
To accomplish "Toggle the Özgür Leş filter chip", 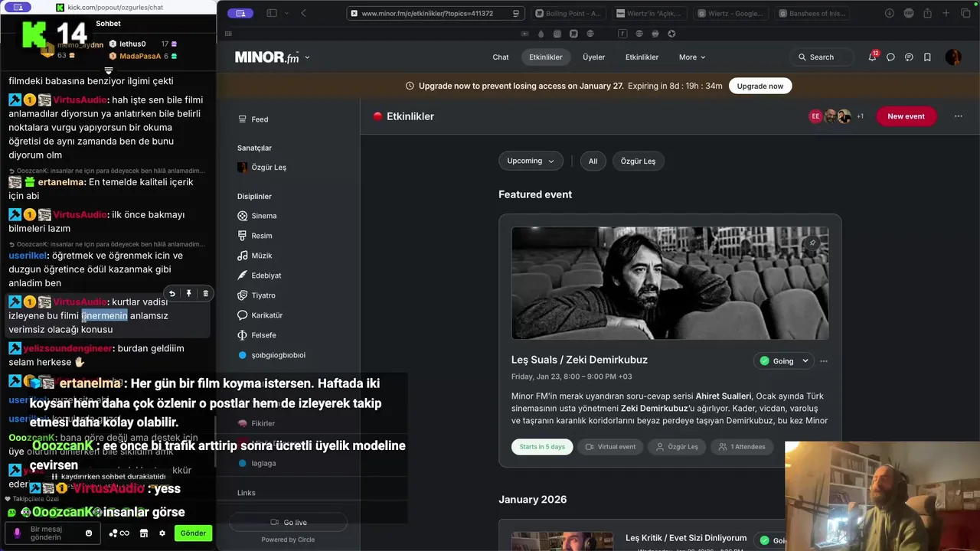I will [x=638, y=161].
